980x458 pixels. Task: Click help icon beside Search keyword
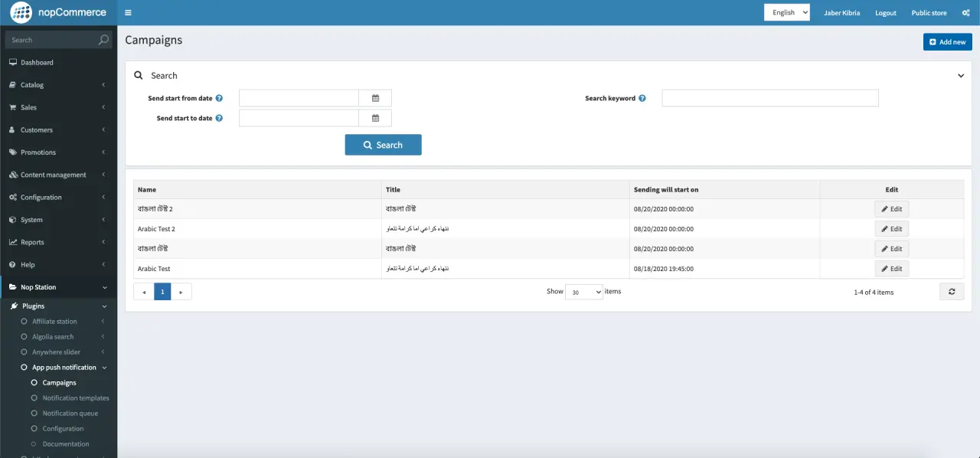coord(642,98)
